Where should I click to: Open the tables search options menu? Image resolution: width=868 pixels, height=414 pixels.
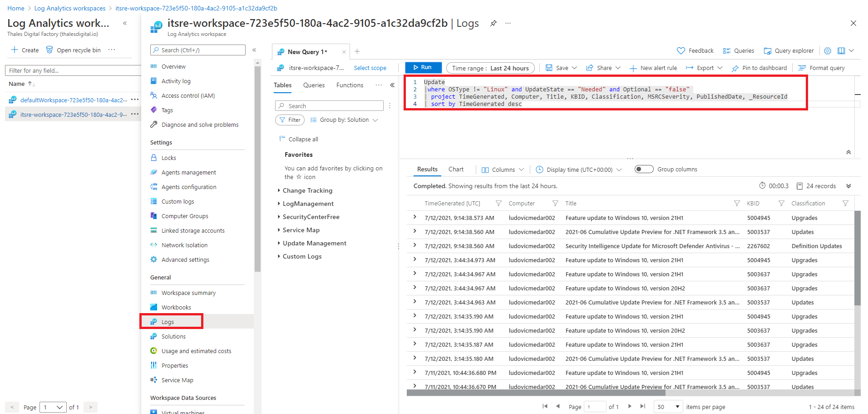click(x=390, y=106)
